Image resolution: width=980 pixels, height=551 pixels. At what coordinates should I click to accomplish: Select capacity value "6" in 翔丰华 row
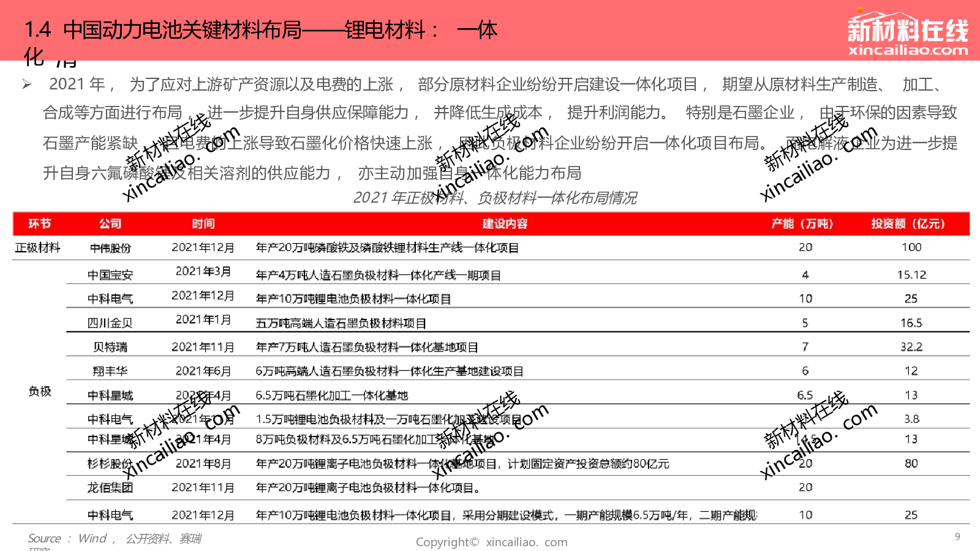click(x=805, y=370)
